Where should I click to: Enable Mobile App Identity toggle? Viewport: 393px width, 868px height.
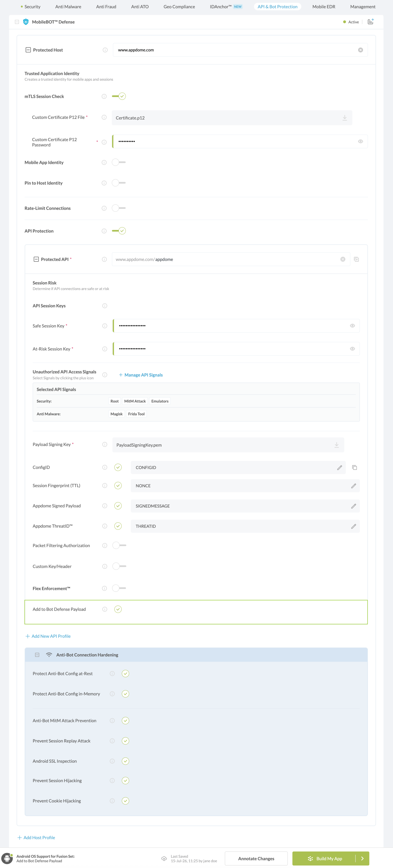pos(119,162)
